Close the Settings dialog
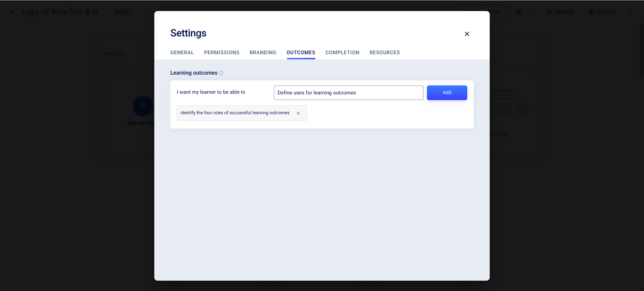Image resolution: width=644 pixels, height=291 pixels. pyautogui.click(x=467, y=34)
